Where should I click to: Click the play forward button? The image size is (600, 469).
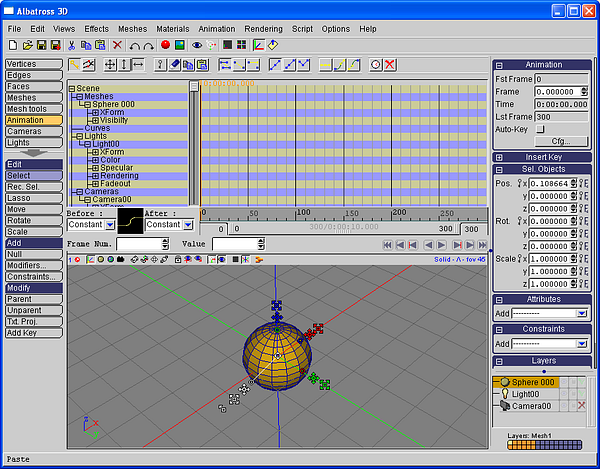tap(441, 245)
